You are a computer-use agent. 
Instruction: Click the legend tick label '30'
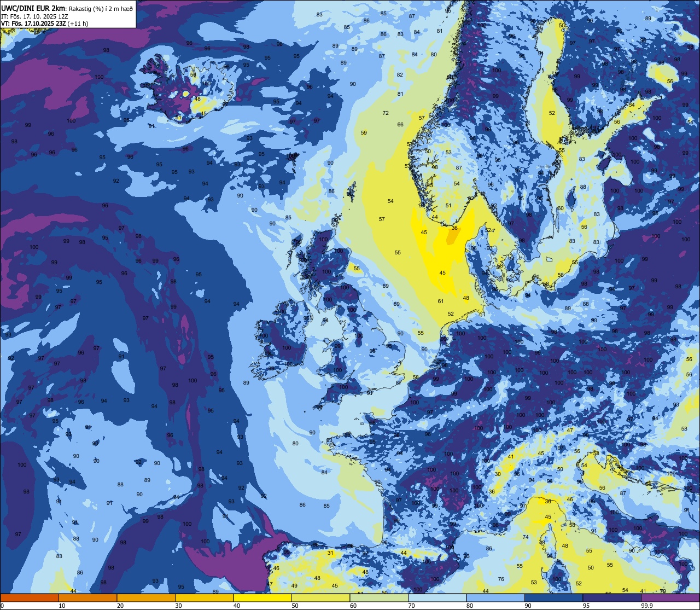(178, 606)
